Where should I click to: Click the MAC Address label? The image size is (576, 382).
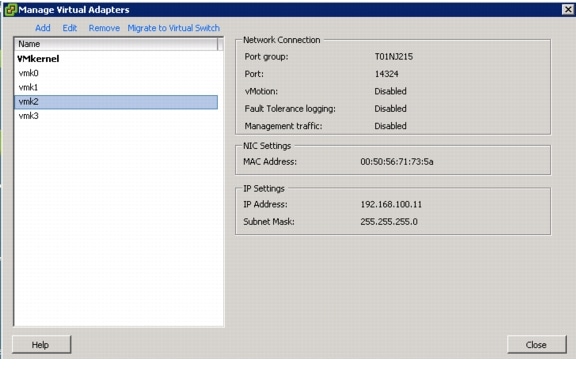coord(270,162)
